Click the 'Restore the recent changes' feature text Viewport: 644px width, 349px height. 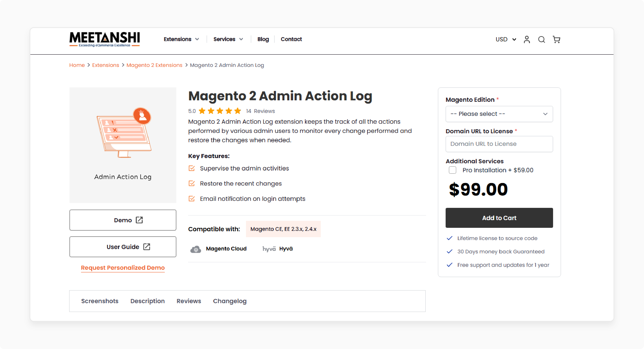[241, 184]
